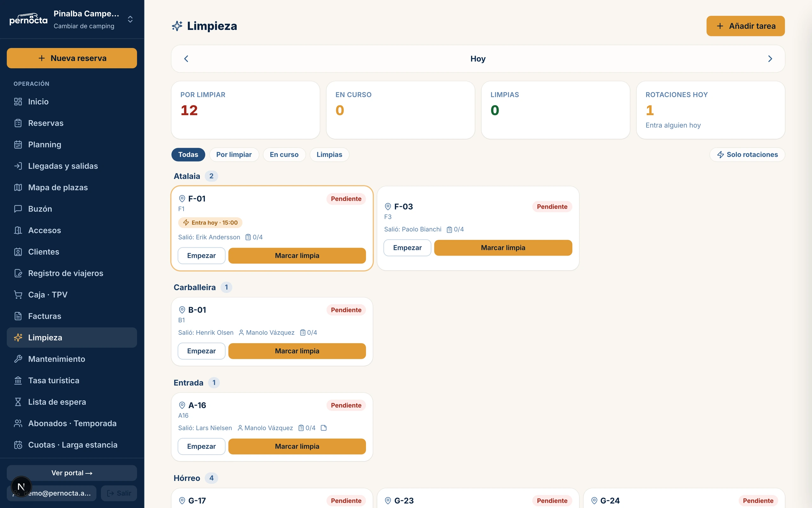Screen dimensions: 812x508
Task: Open Mapa de plazas
Action: pyautogui.click(x=72, y=187)
